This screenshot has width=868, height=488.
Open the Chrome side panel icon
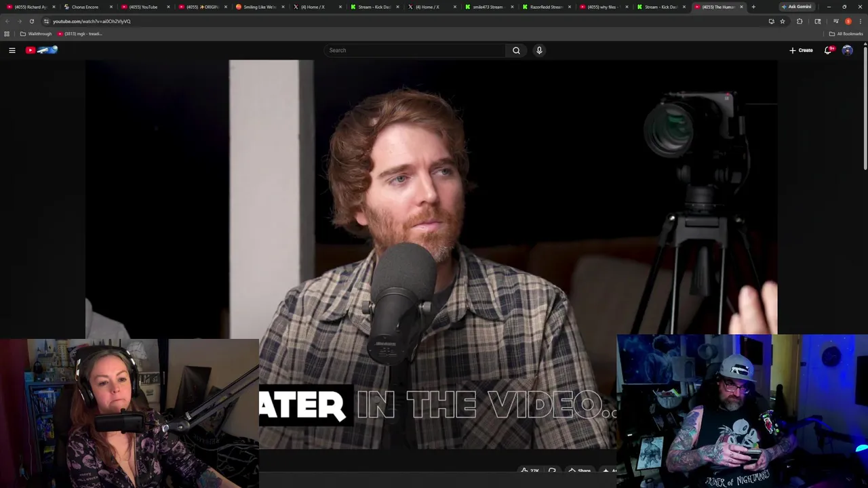pos(818,21)
